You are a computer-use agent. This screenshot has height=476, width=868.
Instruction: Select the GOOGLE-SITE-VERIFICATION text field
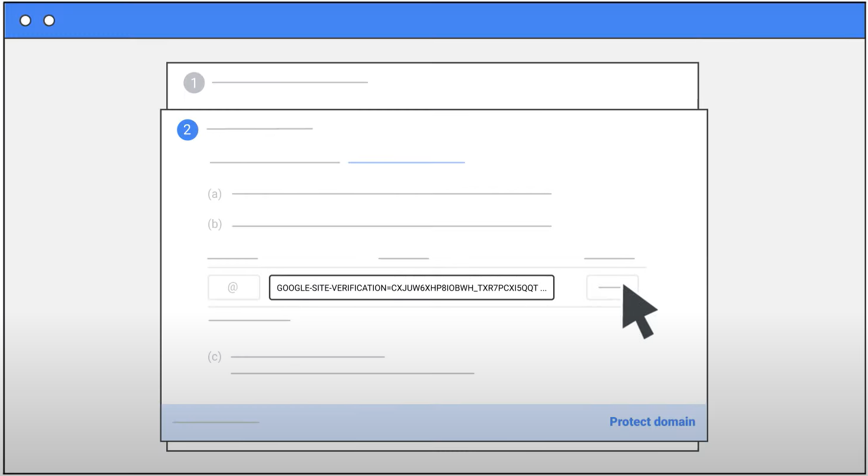click(412, 287)
